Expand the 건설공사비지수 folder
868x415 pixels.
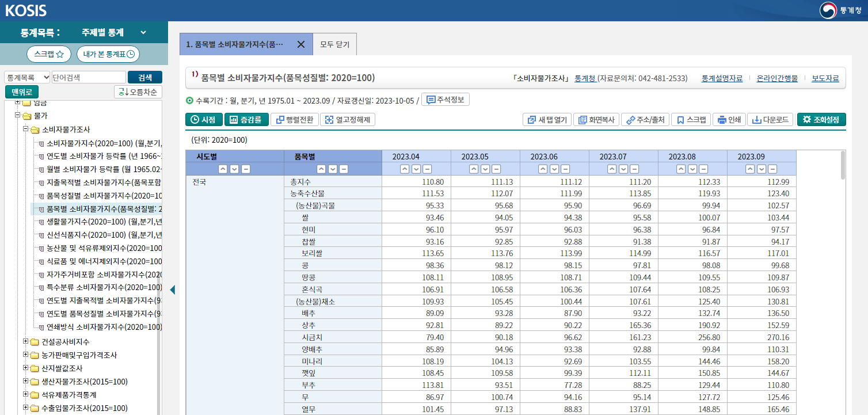[26, 341]
